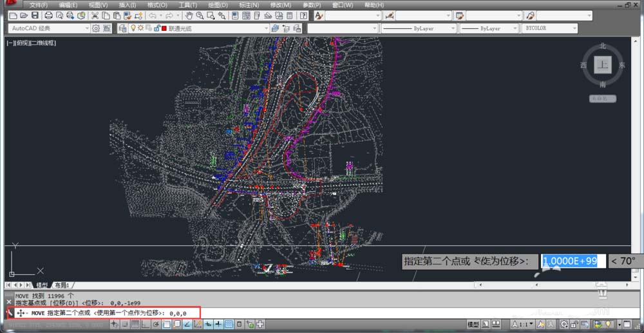Switch to the 布局1 layout tab

[x=62, y=285]
